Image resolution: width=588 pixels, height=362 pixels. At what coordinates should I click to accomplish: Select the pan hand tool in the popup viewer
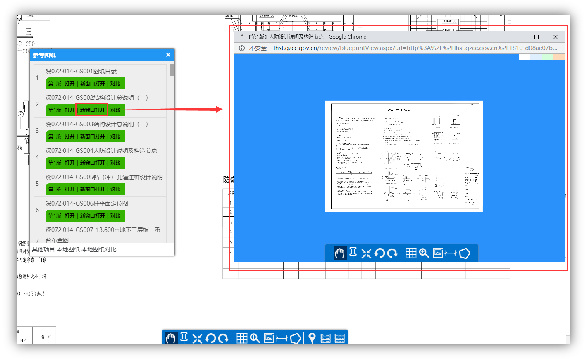tap(340, 253)
